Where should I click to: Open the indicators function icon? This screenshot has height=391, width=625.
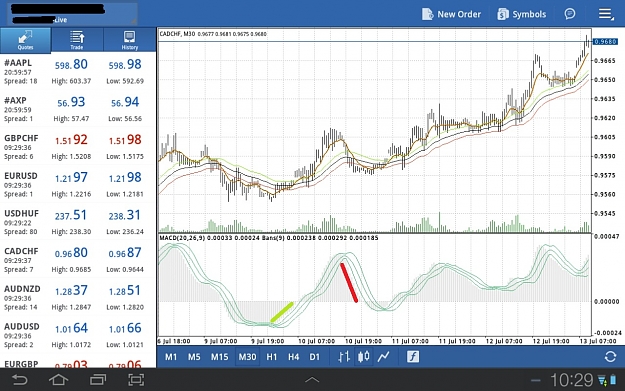413,356
